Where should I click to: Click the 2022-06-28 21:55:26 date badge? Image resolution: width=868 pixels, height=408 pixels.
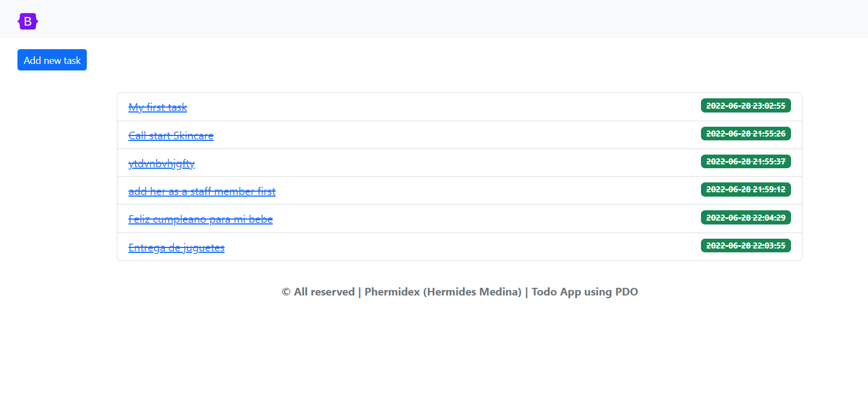(746, 133)
